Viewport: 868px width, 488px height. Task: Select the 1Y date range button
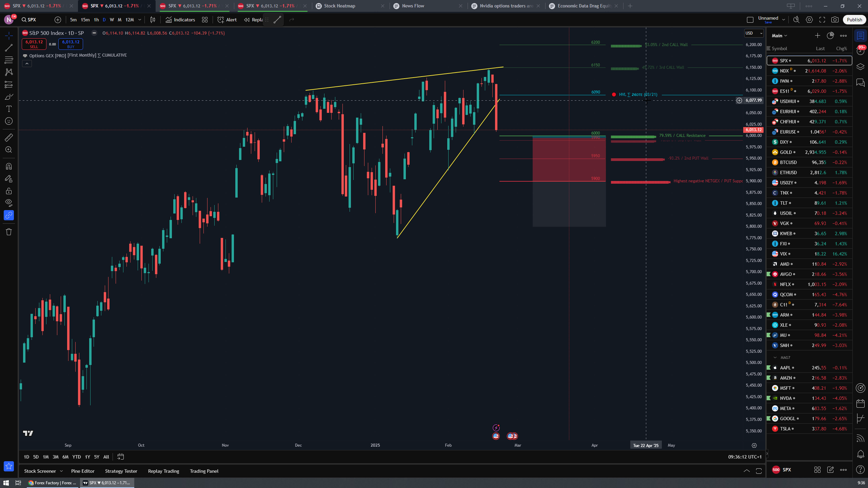pyautogui.click(x=87, y=457)
